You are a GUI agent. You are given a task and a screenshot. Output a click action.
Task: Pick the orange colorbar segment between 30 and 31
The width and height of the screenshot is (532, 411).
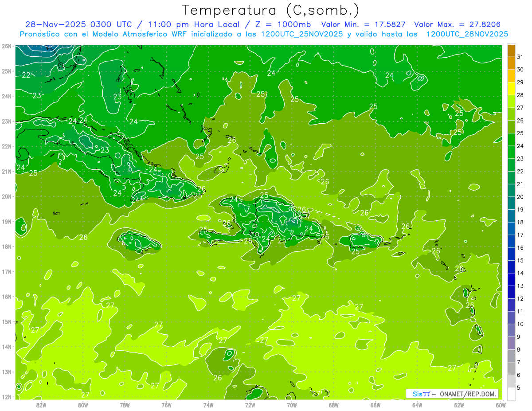click(511, 63)
